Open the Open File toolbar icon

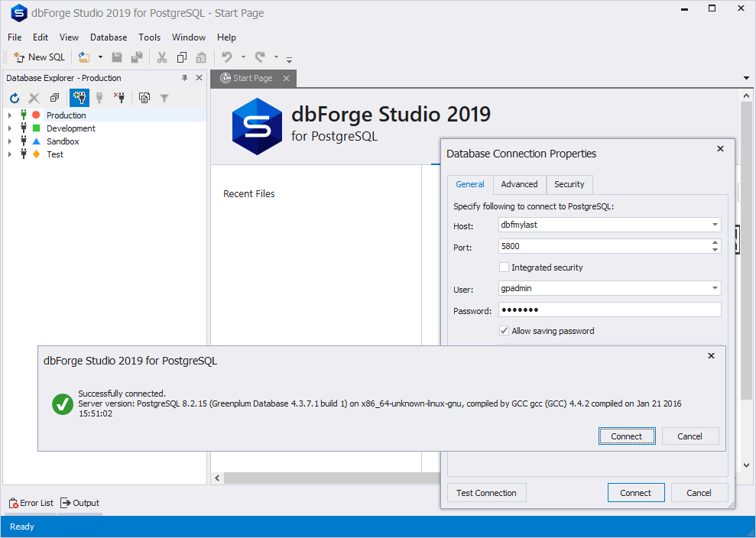pos(84,57)
